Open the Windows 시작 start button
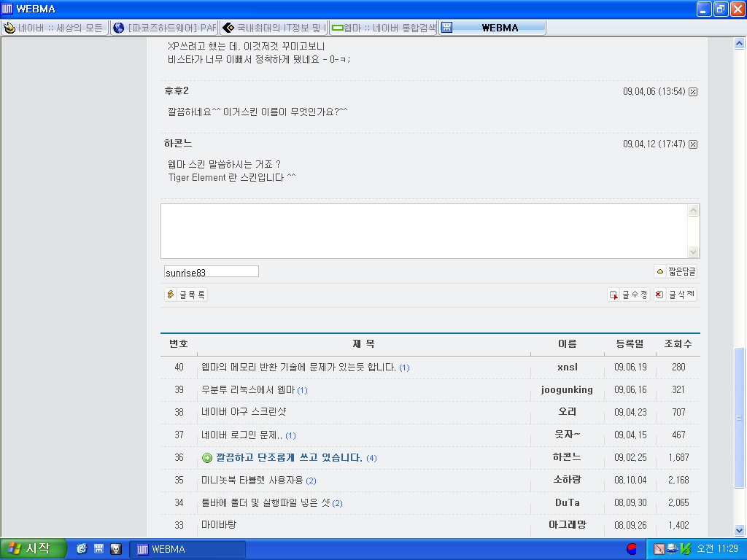This screenshot has width=747, height=560. [x=34, y=549]
